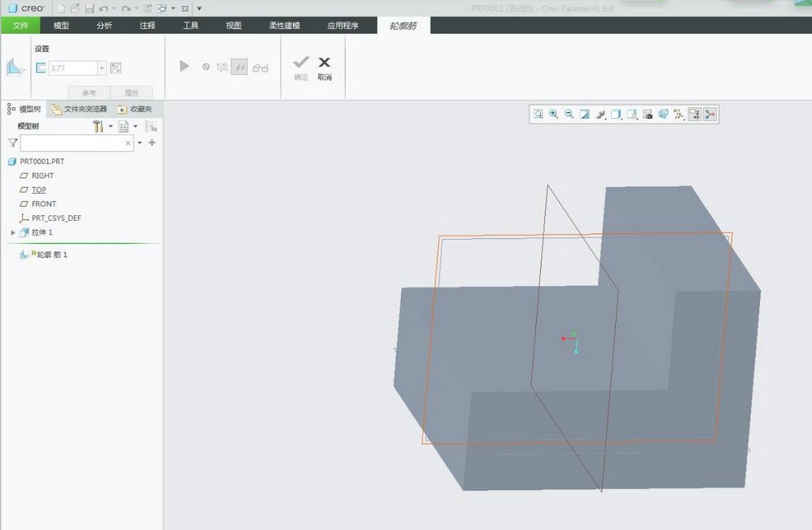
Task: Click the zoom out magnifier icon
Action: point(569,114)
